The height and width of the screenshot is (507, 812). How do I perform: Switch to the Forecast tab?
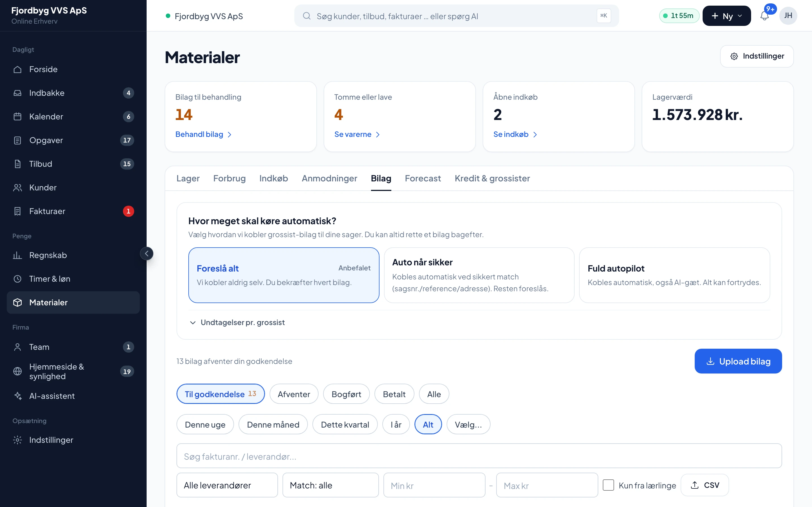click(x=423, y=178)
